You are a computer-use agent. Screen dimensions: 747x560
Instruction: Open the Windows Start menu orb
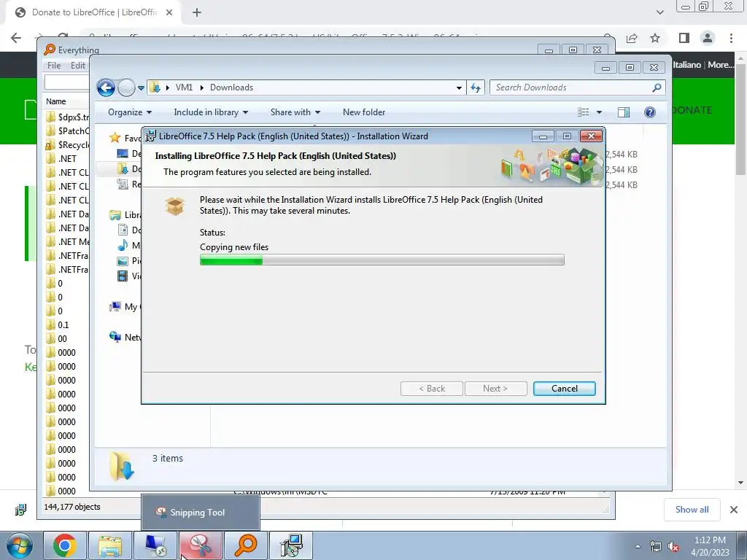(19, 545)
